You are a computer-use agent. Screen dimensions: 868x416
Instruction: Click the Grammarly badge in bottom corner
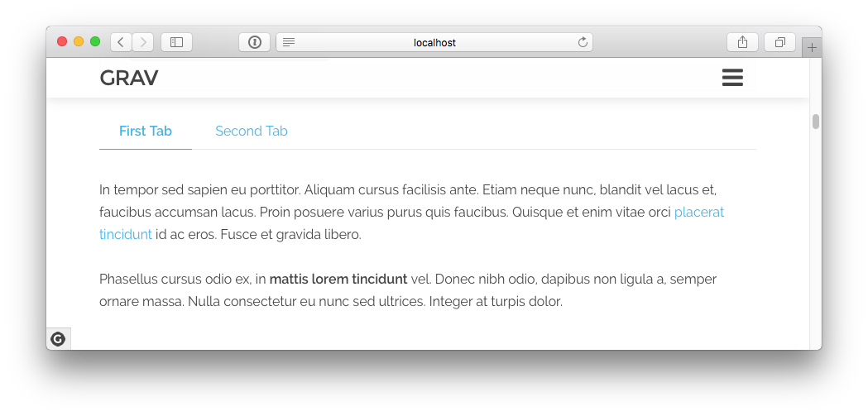point(58,339)
